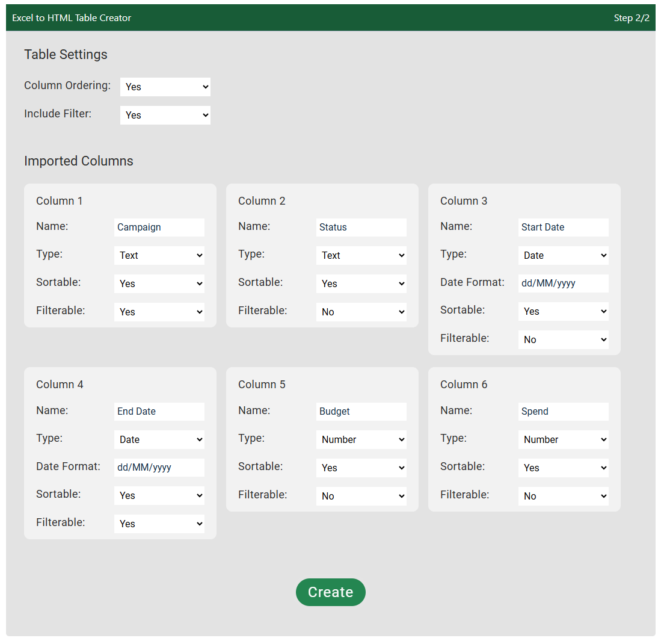Open Column 1 Filterable dropdown

pyautogui.click(x=159, y=312)
